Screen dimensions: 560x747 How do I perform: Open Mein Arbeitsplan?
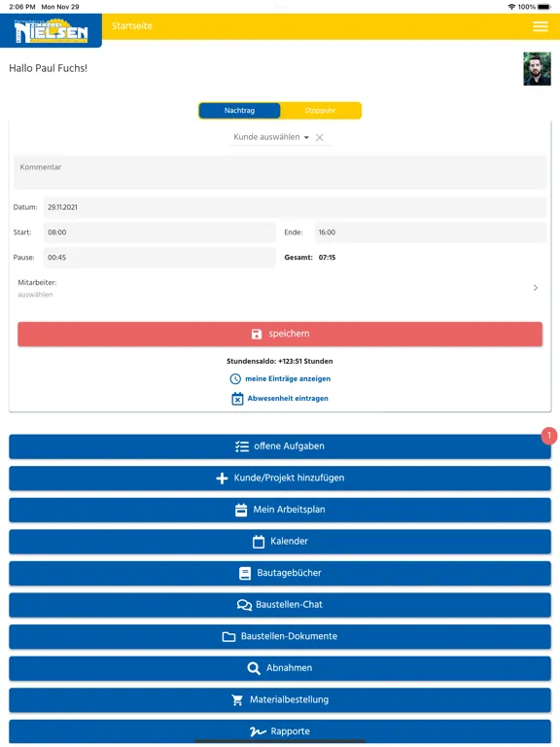[280, 510]
